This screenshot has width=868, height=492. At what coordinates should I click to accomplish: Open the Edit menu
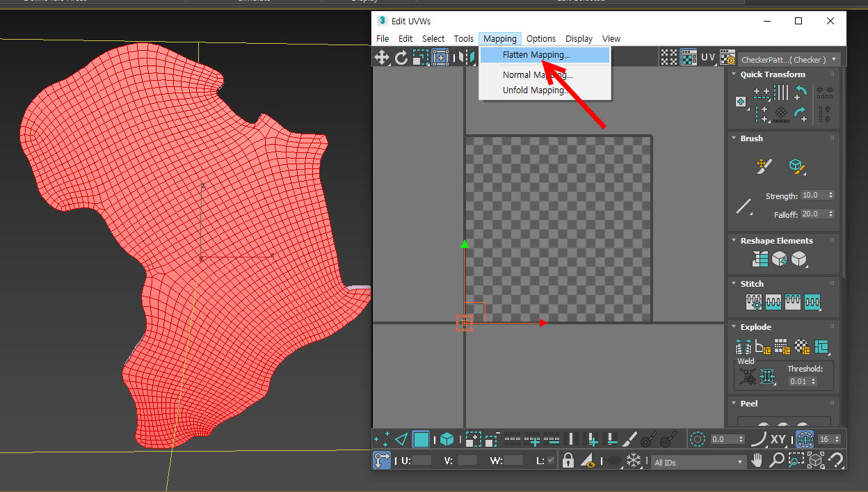tap(405, 39)
